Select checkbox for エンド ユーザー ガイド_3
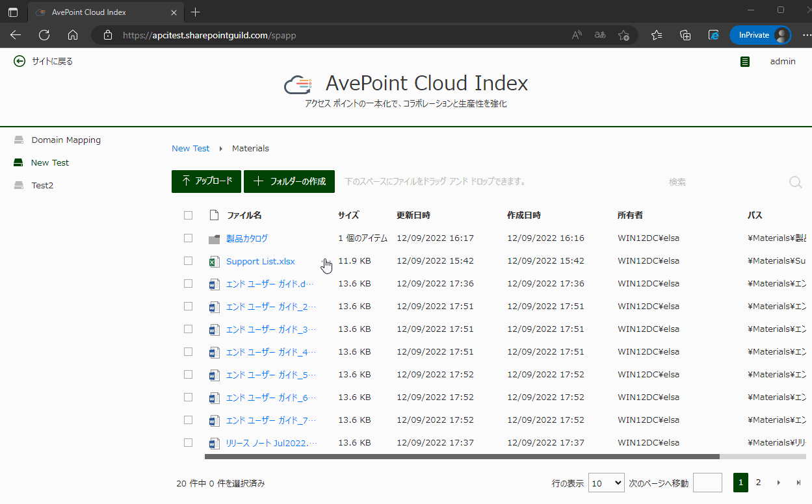Screen dimensions: 812x504 tap(189, 329)
